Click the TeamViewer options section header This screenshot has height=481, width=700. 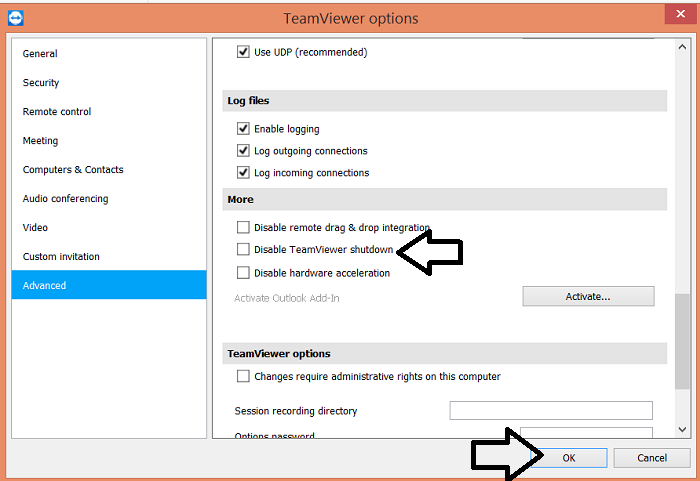445,354
